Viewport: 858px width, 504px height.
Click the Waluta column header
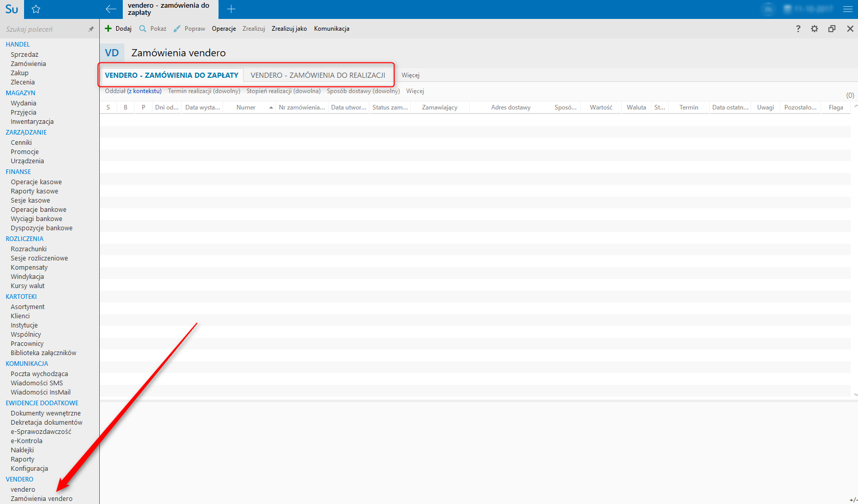tap(636, 107)
